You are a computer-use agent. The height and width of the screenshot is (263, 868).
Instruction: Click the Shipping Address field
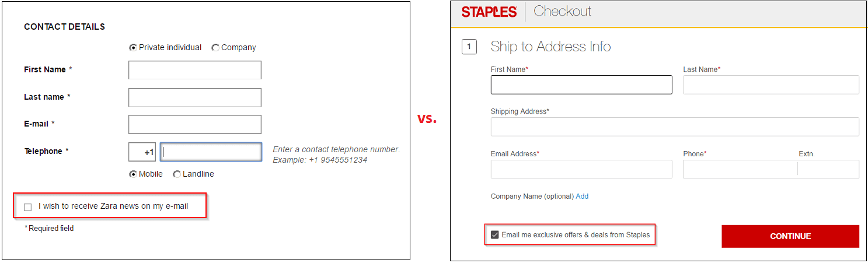click(675, 127)
